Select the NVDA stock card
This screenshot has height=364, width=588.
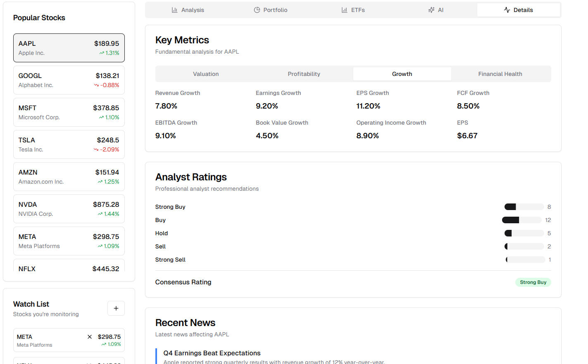point(69,209)
